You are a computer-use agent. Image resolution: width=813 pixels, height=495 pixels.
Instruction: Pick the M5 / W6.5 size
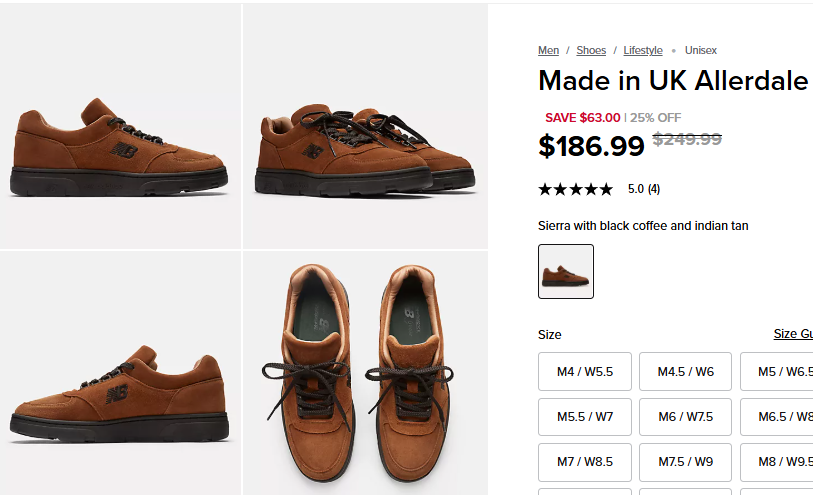[x=780, y=372]
